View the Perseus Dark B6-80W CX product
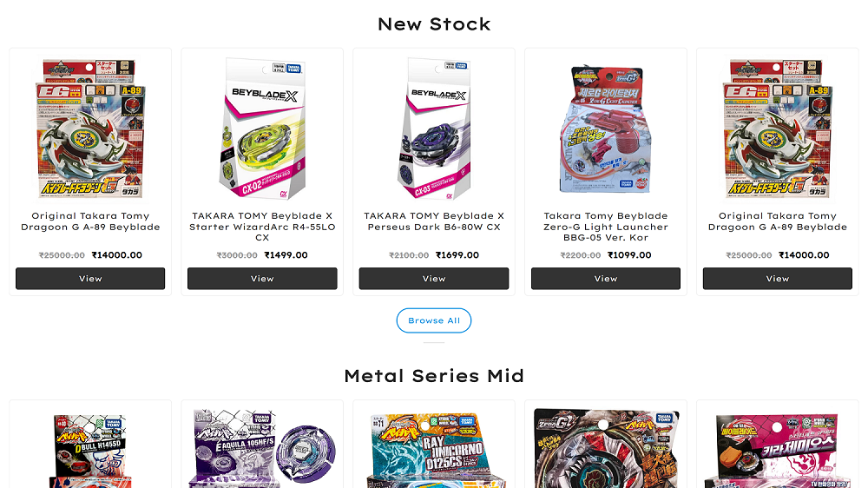 coord(434,279)
